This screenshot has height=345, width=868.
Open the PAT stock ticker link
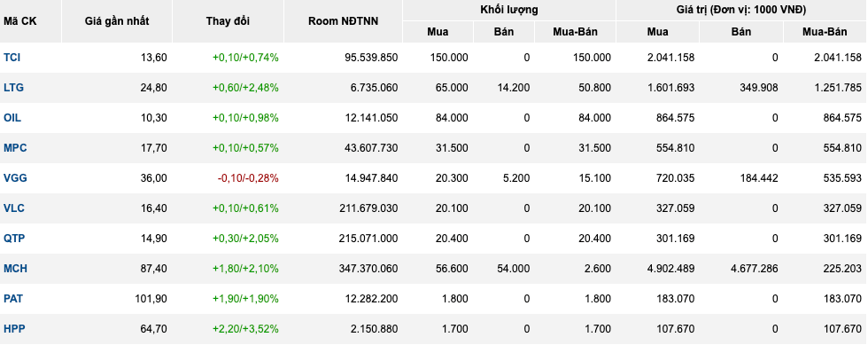pyautogui.click(x=14, y=298)
